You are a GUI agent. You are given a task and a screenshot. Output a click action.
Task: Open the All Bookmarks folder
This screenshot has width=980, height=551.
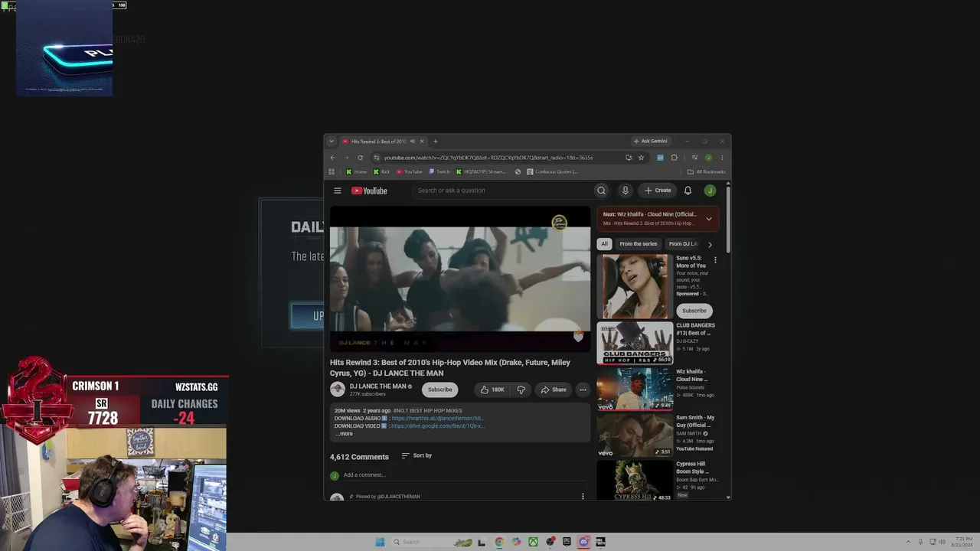[x=706, y=171]
